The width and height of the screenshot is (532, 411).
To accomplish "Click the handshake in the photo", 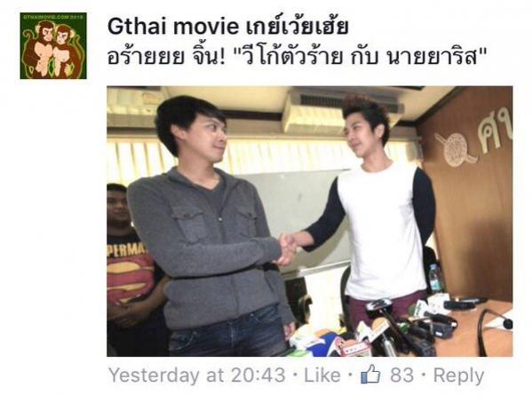I will point(288,249).
